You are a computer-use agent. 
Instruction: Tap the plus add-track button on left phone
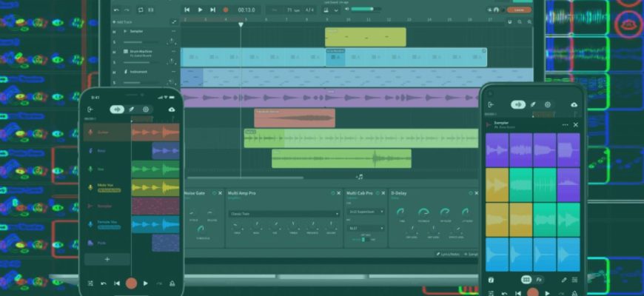(107, 260)
